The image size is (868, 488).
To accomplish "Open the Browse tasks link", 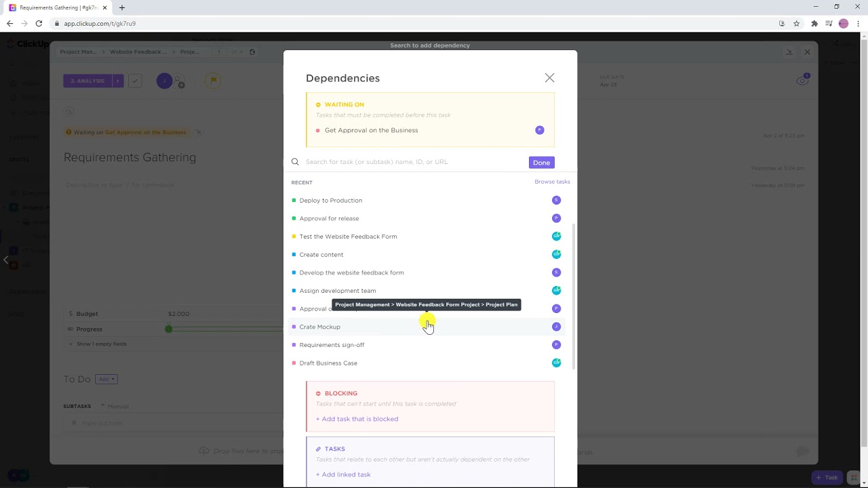I will [x=552, y=182].
